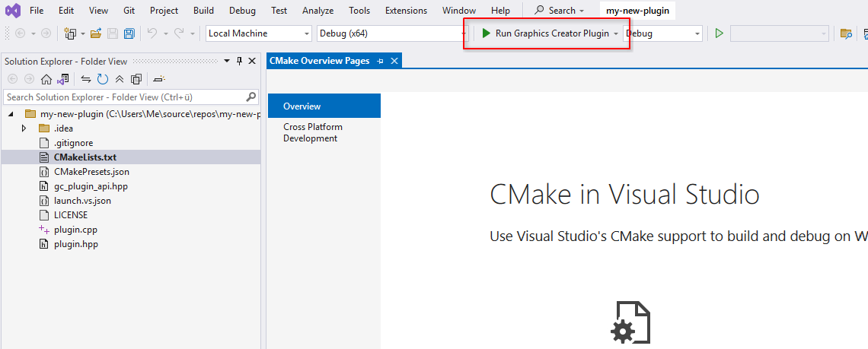Open the Help menu
The image size is (868, 349).
coord(500,11)
